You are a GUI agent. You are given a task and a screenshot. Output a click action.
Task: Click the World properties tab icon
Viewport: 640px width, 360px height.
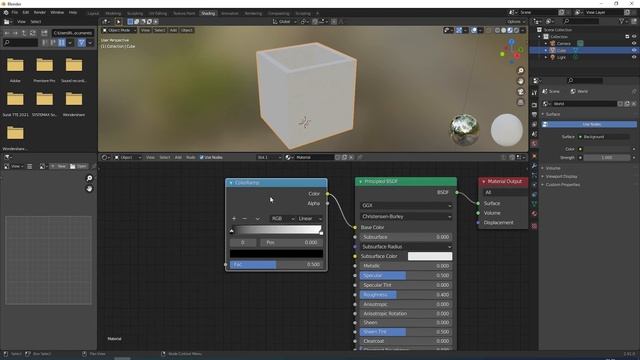pyautogui.click(x=534, y=144)
